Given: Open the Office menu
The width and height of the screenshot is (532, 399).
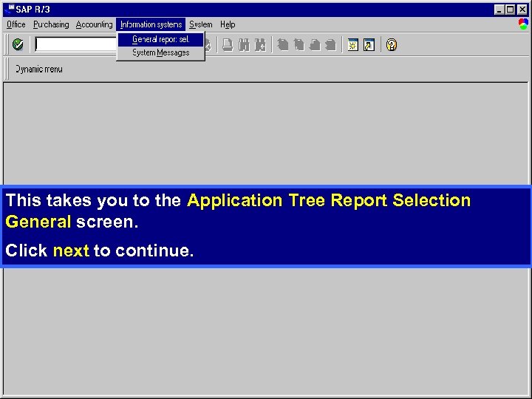Looking at the screenshot, I should [16, 24].
